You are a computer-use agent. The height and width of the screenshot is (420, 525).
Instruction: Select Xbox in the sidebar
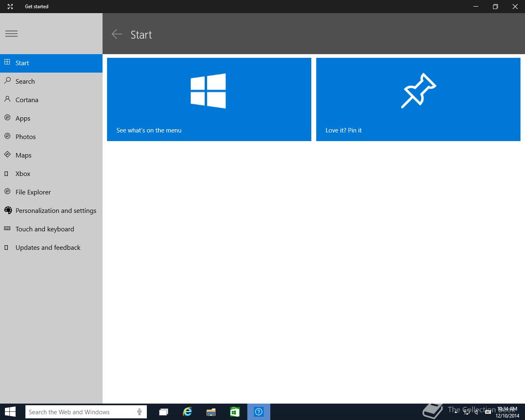pos(51,173)
